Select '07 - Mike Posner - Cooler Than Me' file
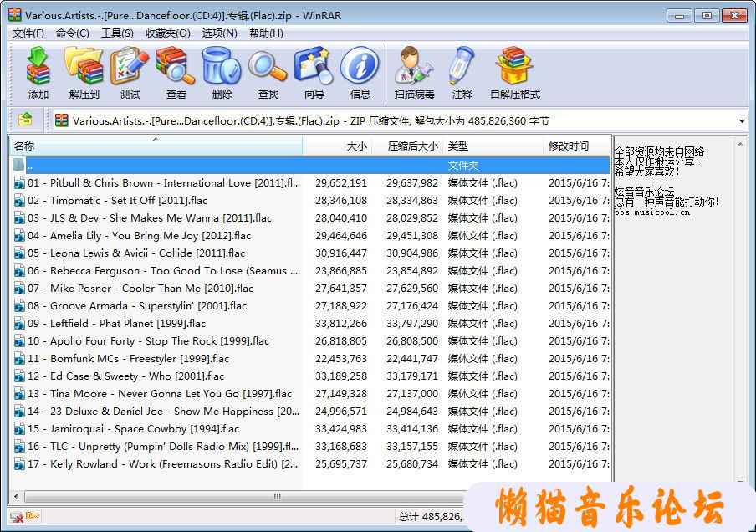This screenshot has height=532, width=756. pos(140,289)
